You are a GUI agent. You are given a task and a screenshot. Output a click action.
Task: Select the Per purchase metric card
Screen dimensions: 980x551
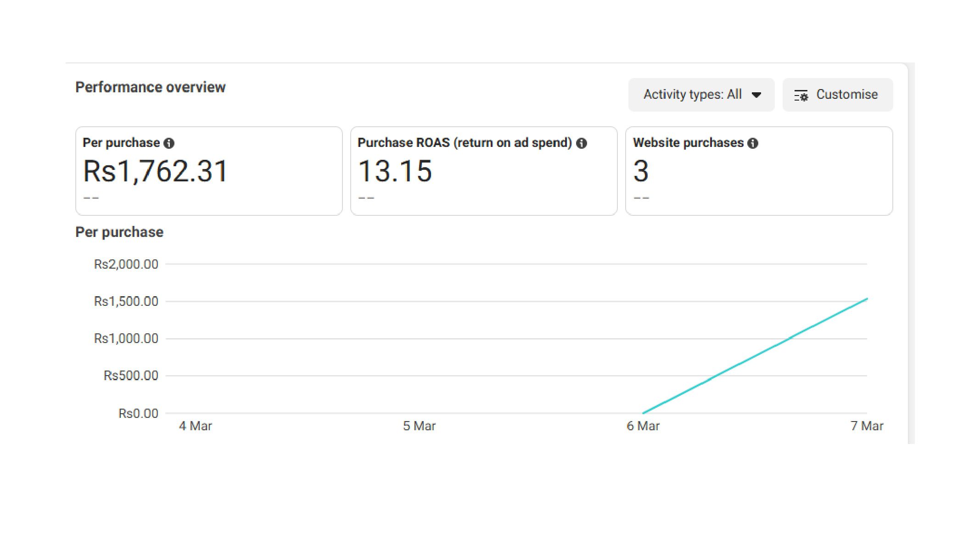[209, 171]
